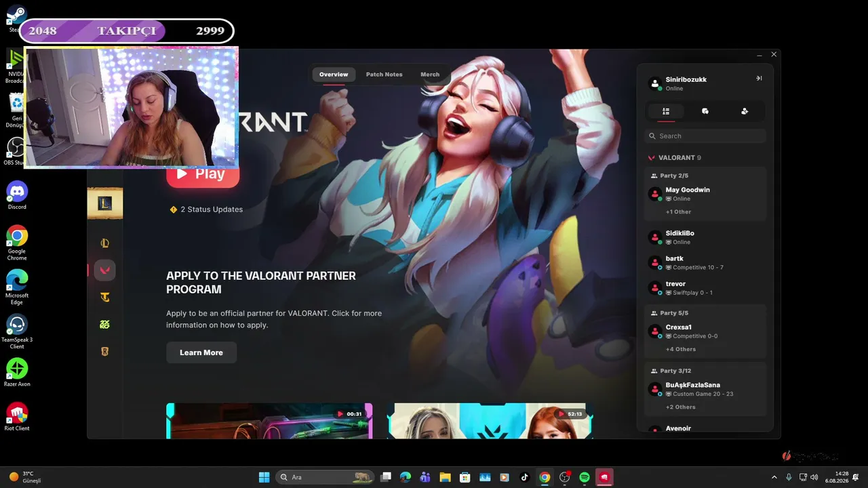Click Learn More about partner program

coord(201,352)
